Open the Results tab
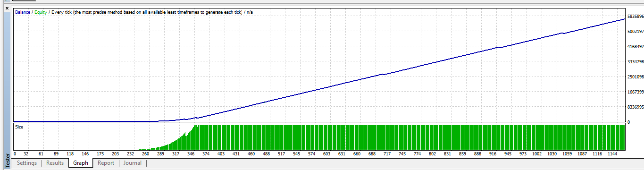The image size is (644, 170). (55, 163)
